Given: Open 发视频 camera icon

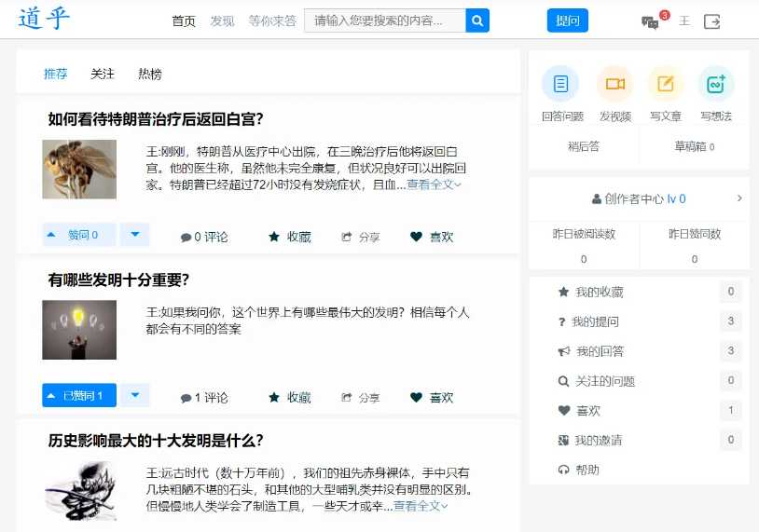Looking at the screenshot, I should 614,84.
